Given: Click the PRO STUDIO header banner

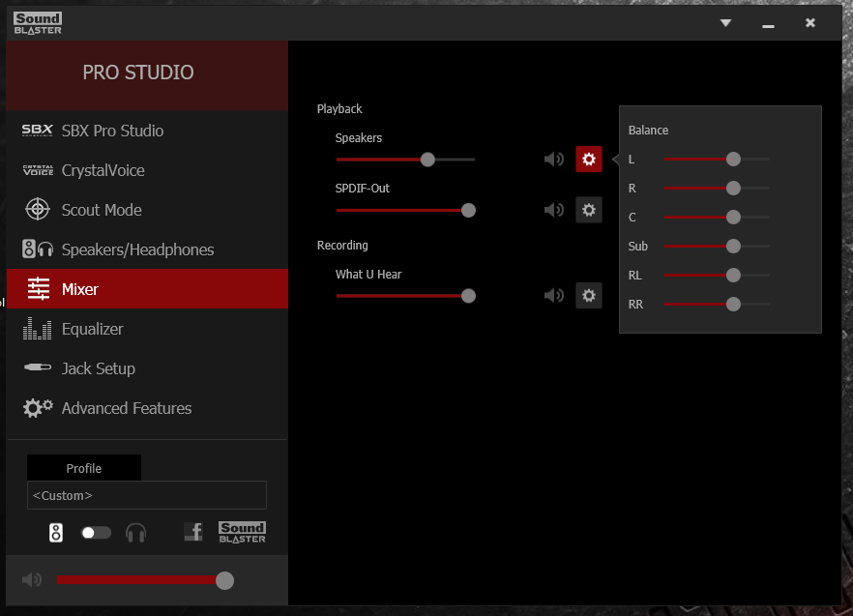Looking at the screenshot, I should pos(147,75).
